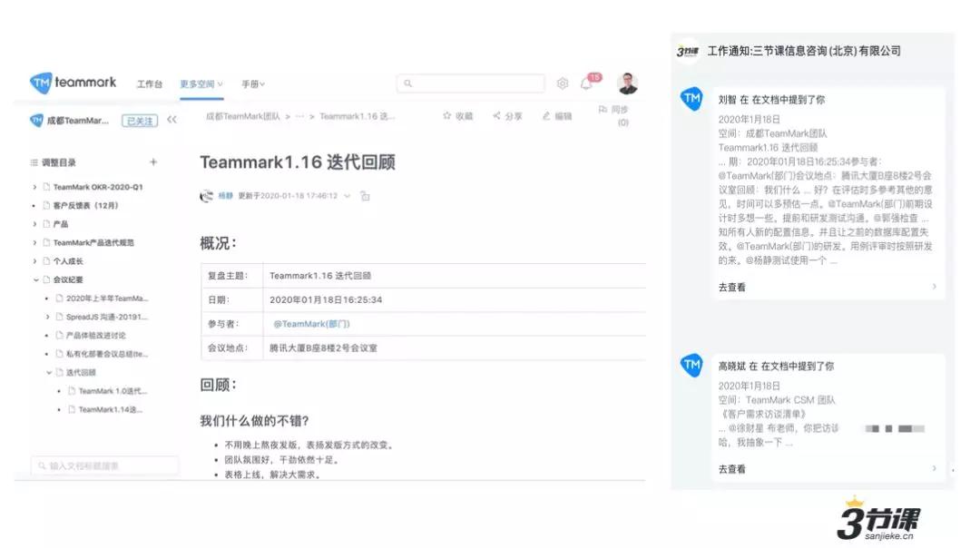The width and height of the screenshot is (980, 548).
Task: Click the document icon beside 个人成长
Action: tap(46, 261)
